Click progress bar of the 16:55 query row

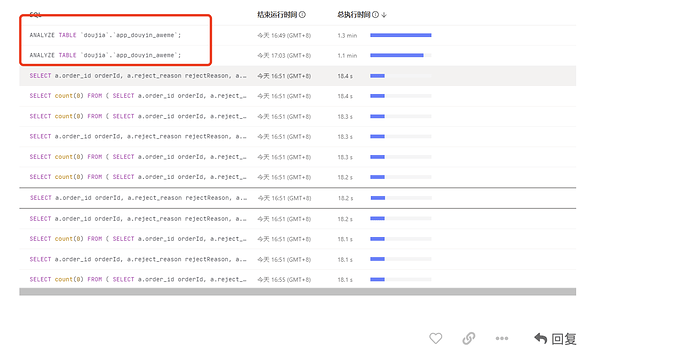401,279
